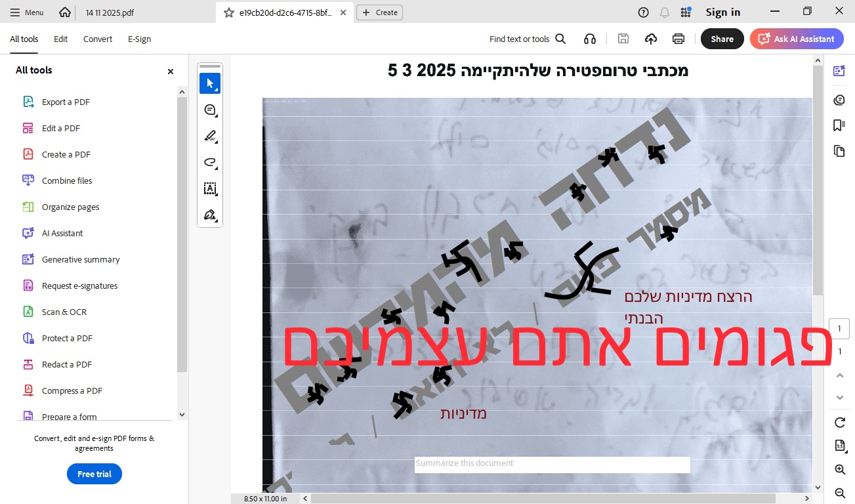Image resolution: width=855 pixels, height=504 pixels.
Task: Star the current document tab
Action: click(x=228, y=12)
